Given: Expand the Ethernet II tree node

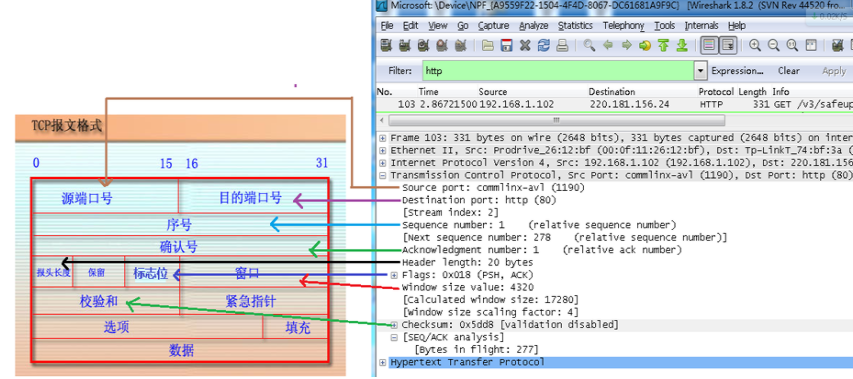Looking at the screenshot, I should pyautogui.click(x=382, y=150).
